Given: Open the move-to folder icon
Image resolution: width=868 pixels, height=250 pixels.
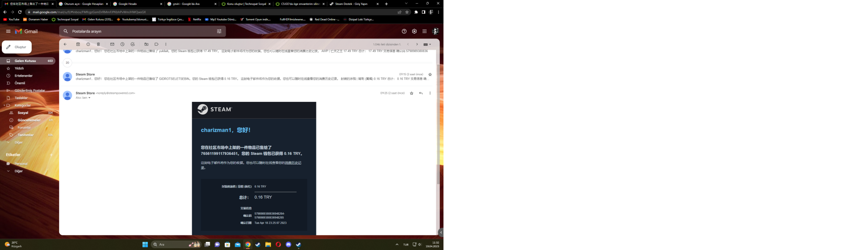Looking at the screenshot, I should 146,44.
